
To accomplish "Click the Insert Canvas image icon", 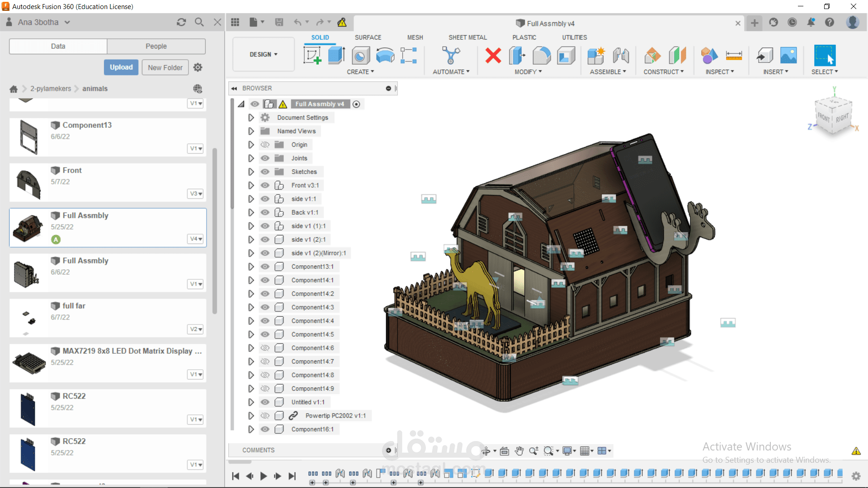I will coord(788,56).
